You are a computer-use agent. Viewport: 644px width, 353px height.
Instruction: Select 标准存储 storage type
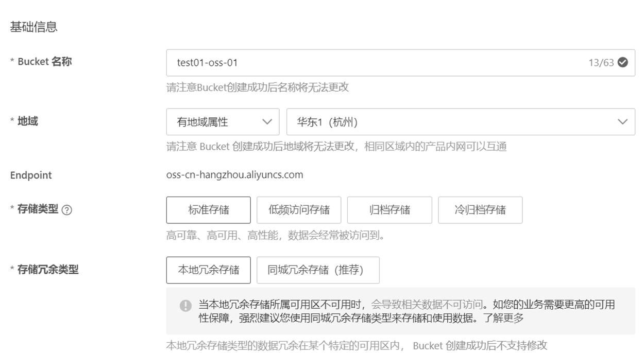click(209, 210)
